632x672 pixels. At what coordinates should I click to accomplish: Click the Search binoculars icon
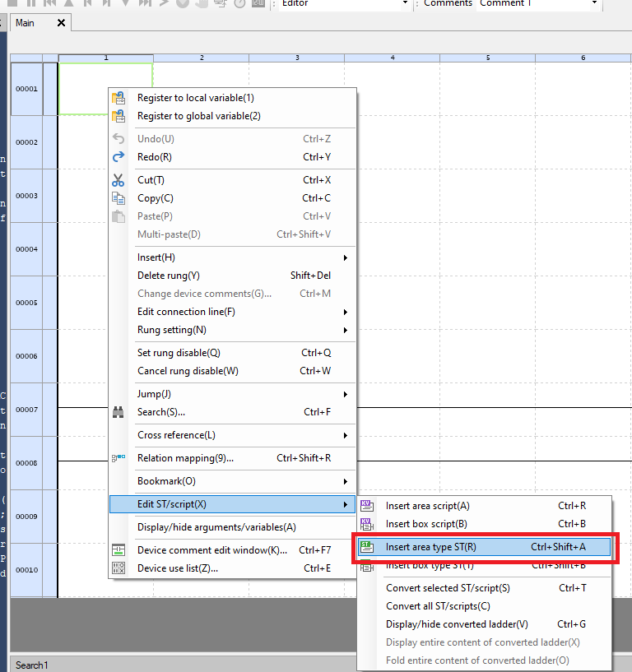tap(118, 412)
